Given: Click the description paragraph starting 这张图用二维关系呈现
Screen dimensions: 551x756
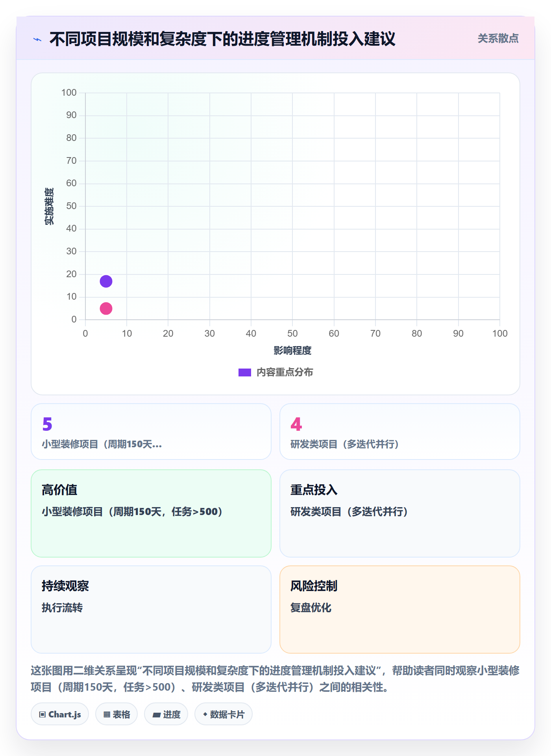Looking at the screenshot, I should (275, 679).
